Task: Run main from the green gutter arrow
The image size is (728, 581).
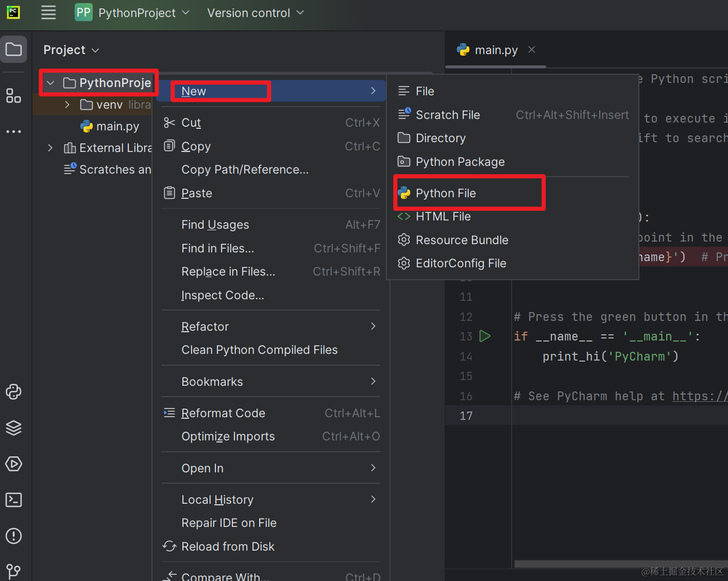Action: coord(485,336)
